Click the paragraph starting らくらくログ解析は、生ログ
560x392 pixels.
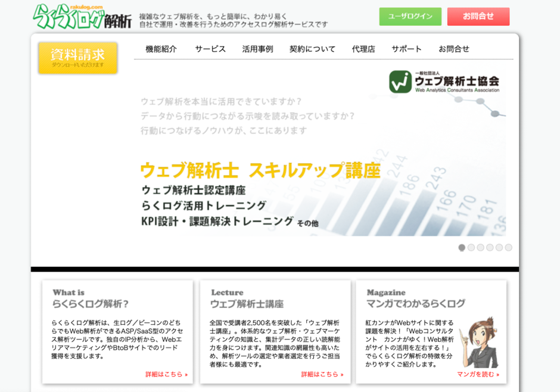click(117, 339)
